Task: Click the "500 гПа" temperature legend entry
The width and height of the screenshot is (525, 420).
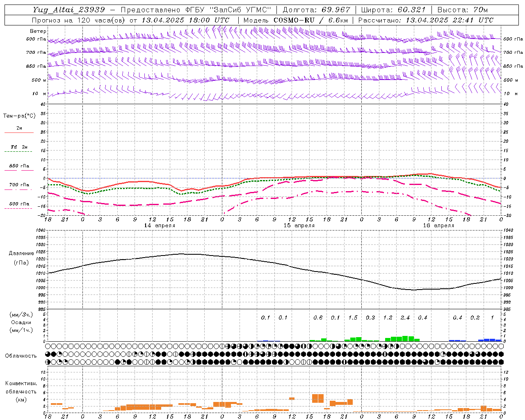Action: 19,204
